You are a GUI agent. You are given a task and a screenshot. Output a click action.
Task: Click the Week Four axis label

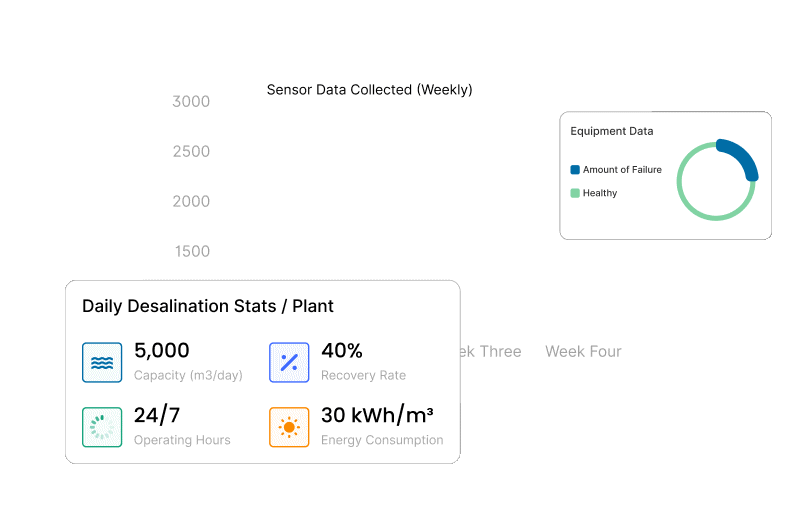coord(583,351)
